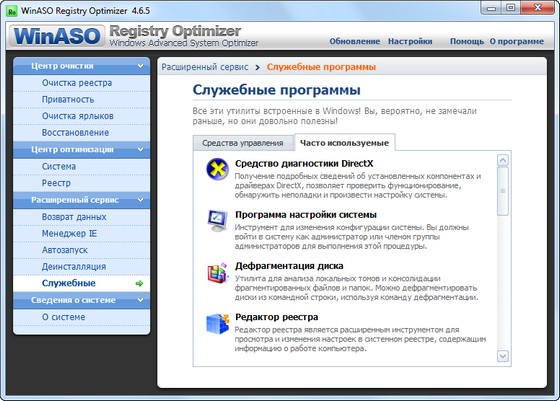Select the Часто используемые tab

(x=344, y=143)
